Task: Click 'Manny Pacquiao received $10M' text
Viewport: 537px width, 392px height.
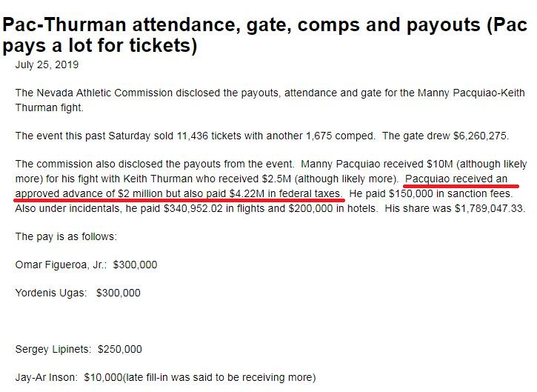Action: click(377, 164)
